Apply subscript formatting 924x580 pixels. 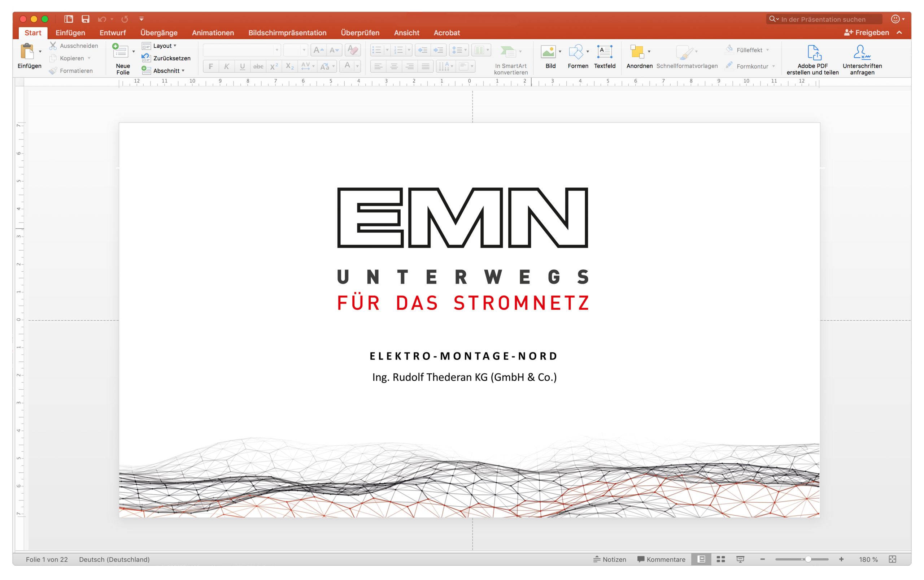click(x=290, y=66)
